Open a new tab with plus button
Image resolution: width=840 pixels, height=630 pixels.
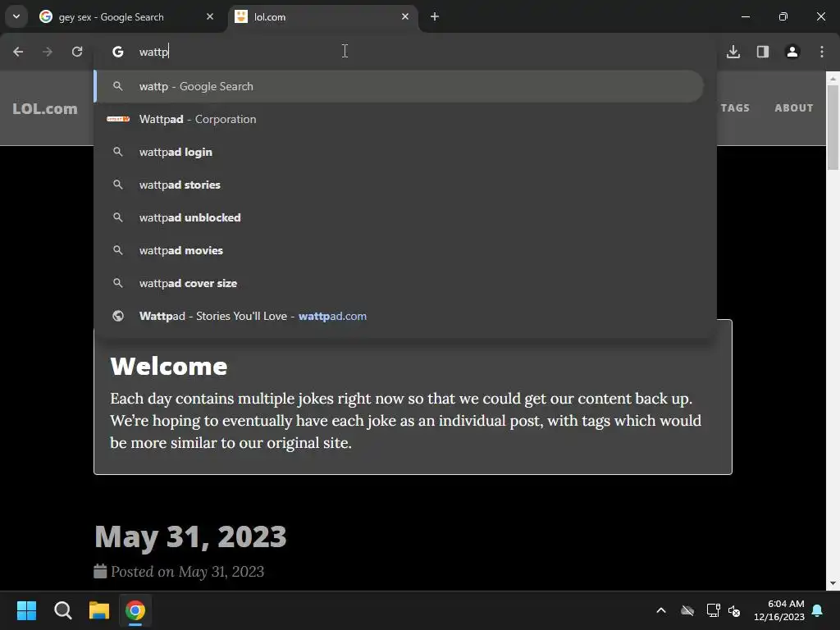tap(435, 16)
